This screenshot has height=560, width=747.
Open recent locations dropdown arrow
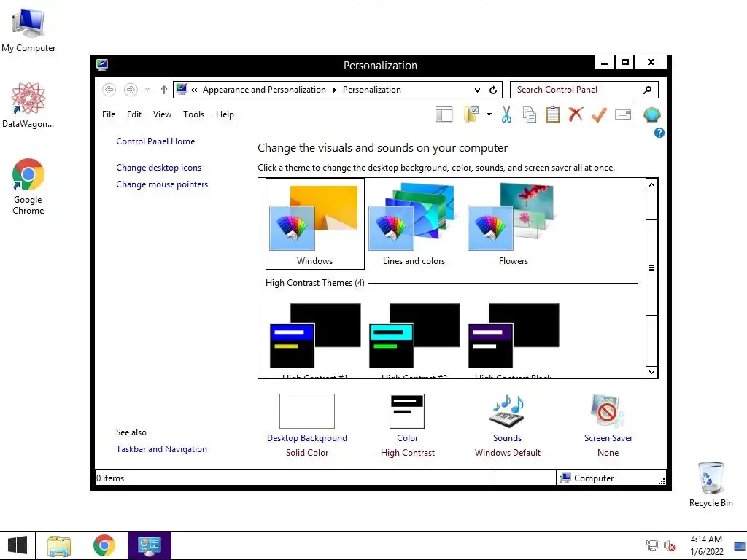[x=147, y=90]
